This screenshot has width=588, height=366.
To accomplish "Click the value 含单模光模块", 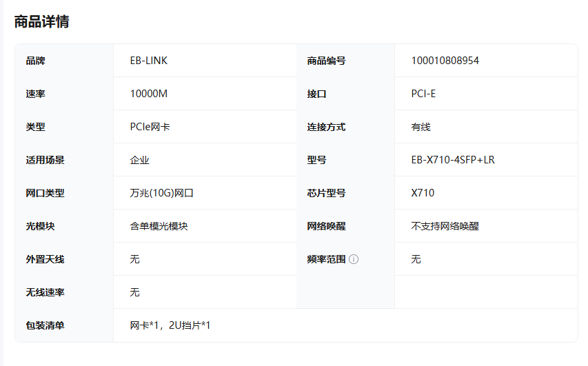I will 159,226.
